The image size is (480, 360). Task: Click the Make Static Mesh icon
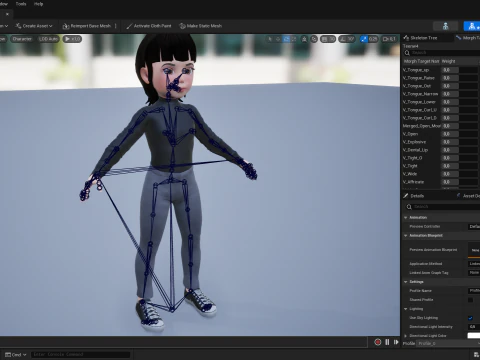[182, 26]
